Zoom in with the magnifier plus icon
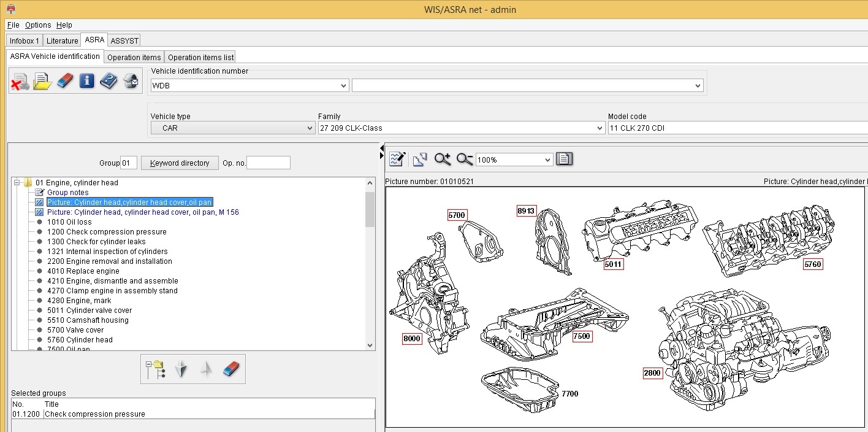The height and width of the screenshot is (432, 868). pos(443,160)
